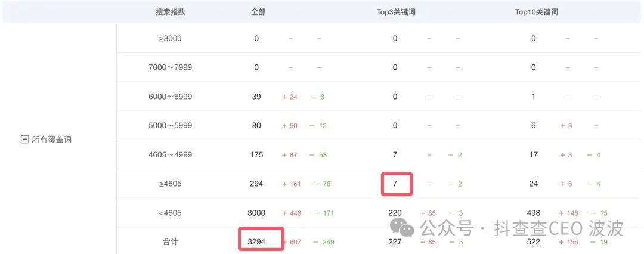Image resolution: width=644 pixels, height=254 pixels.
Task: Click the 39 value in 6000~6999 row
Action: point(256,97)
